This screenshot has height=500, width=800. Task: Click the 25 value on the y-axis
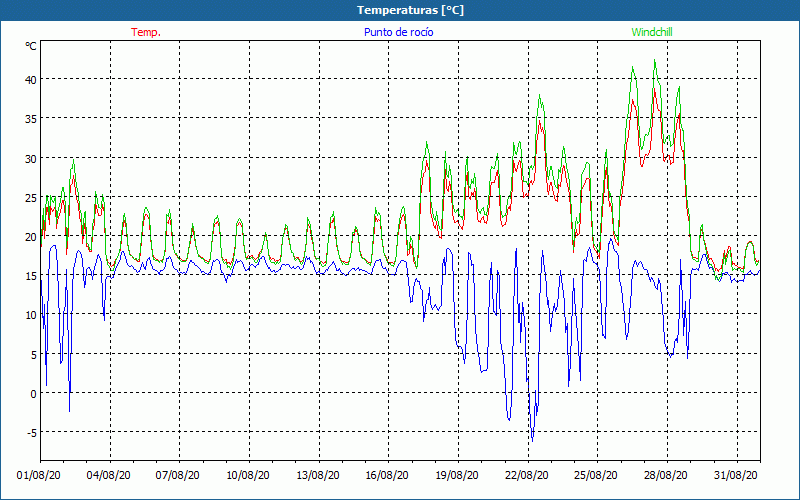click(31, 197)
